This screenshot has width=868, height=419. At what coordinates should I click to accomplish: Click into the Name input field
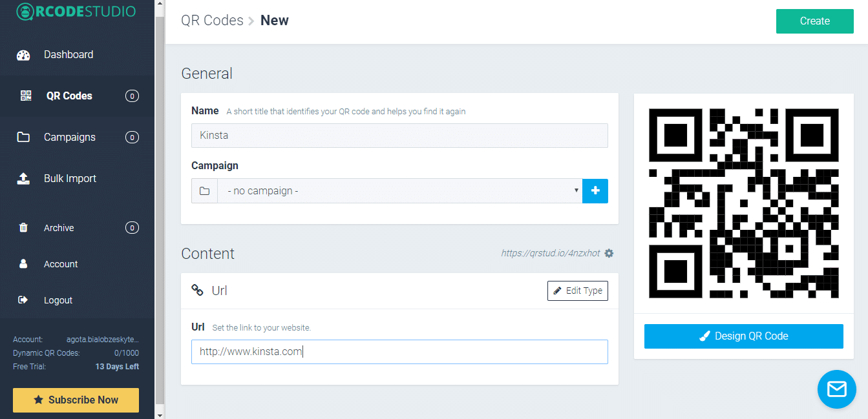[x=399, y=136]
